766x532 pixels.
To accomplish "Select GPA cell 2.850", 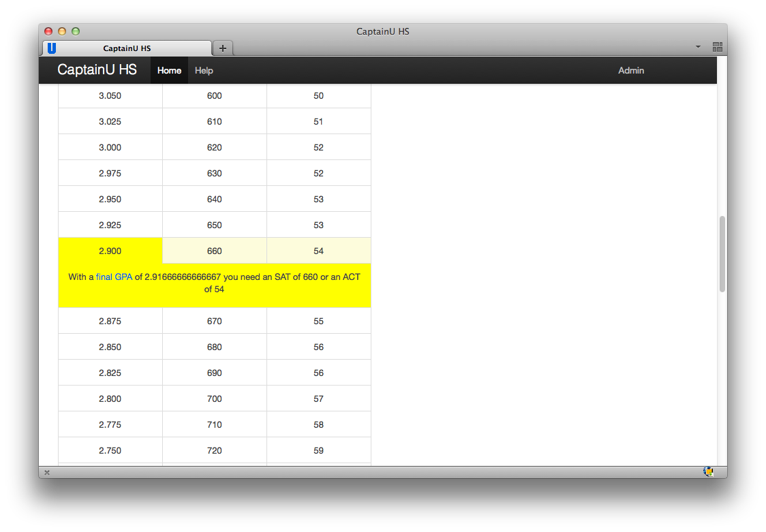I will 110,347.
